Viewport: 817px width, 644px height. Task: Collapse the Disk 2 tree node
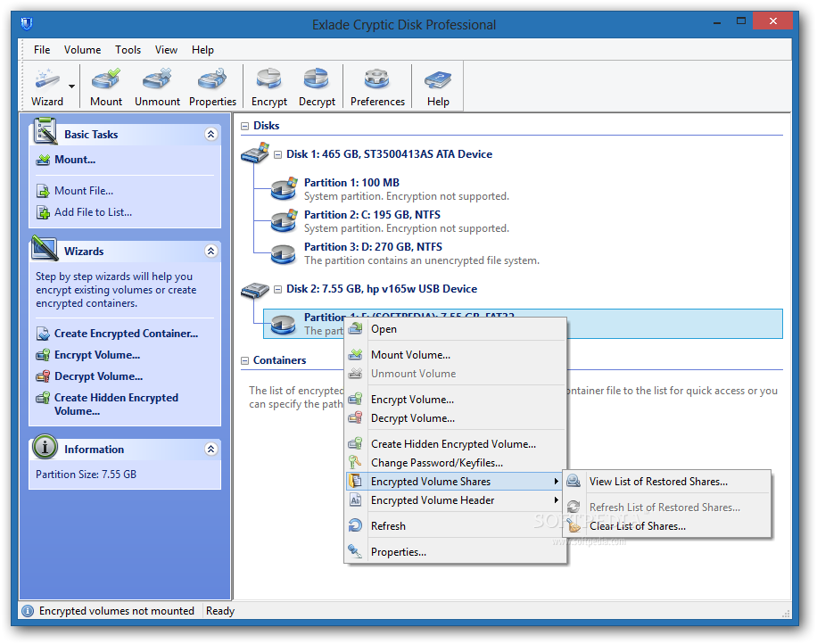(x=277, y=289)
